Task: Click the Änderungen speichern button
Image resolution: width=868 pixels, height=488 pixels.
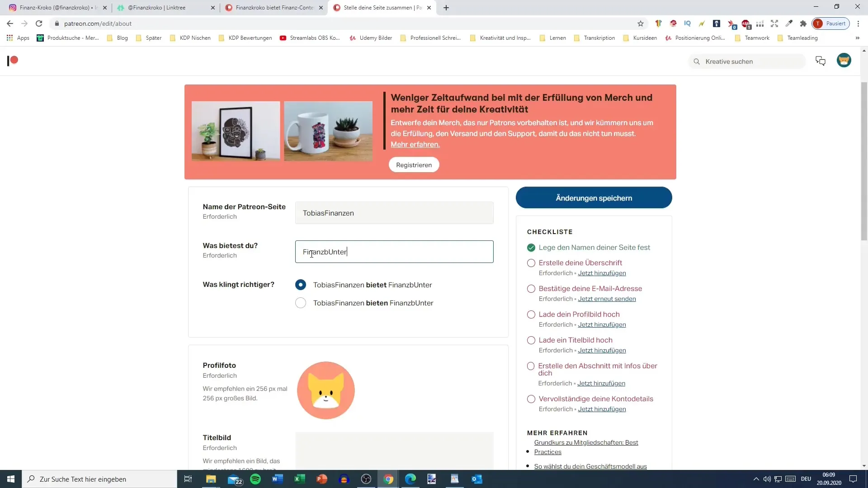Action: (594, 198)
